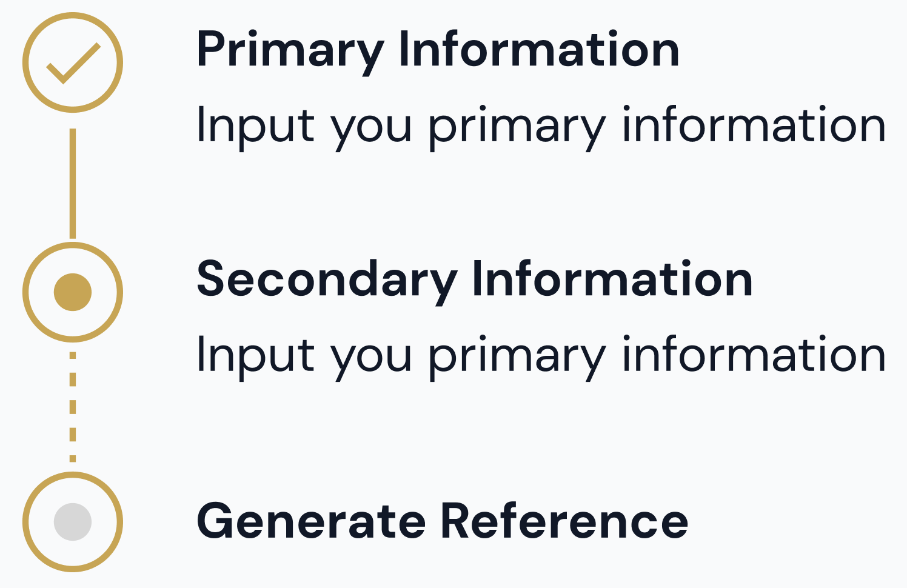Click the bold word "Primary" in the first heading
The width and height of the screenshot is (907, 588).
click(x=290, y=50)
